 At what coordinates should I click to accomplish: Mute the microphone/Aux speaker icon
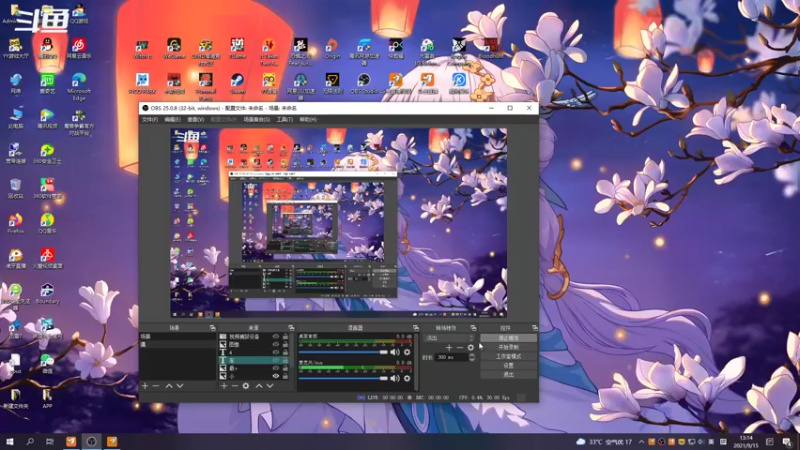395,379
